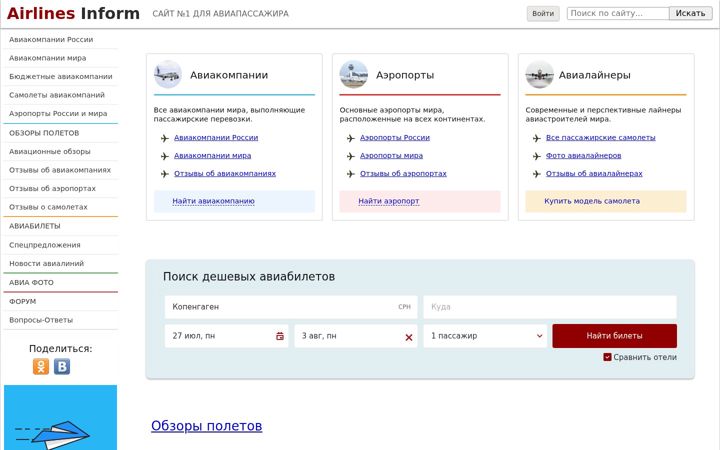Select Авиационные обзоры sidebar item
Viewport: 720px width, 450px height.
[x=60, y=151]
